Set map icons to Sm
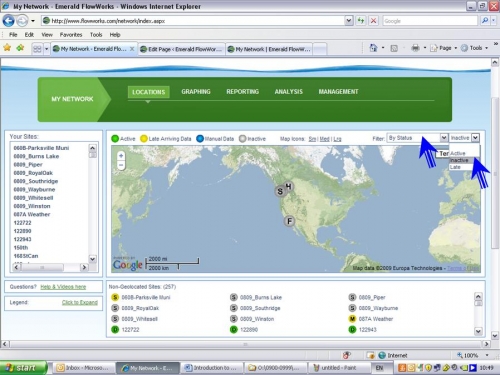This screenshot has width=500, height=375. (312, 139)
